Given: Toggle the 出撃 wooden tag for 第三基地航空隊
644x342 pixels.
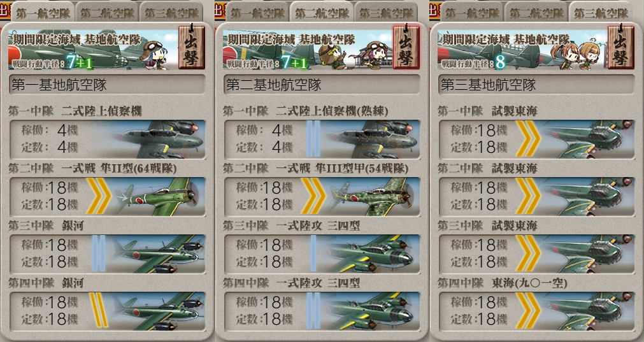Looking at the screenshot, I should [x=620, y=46].
